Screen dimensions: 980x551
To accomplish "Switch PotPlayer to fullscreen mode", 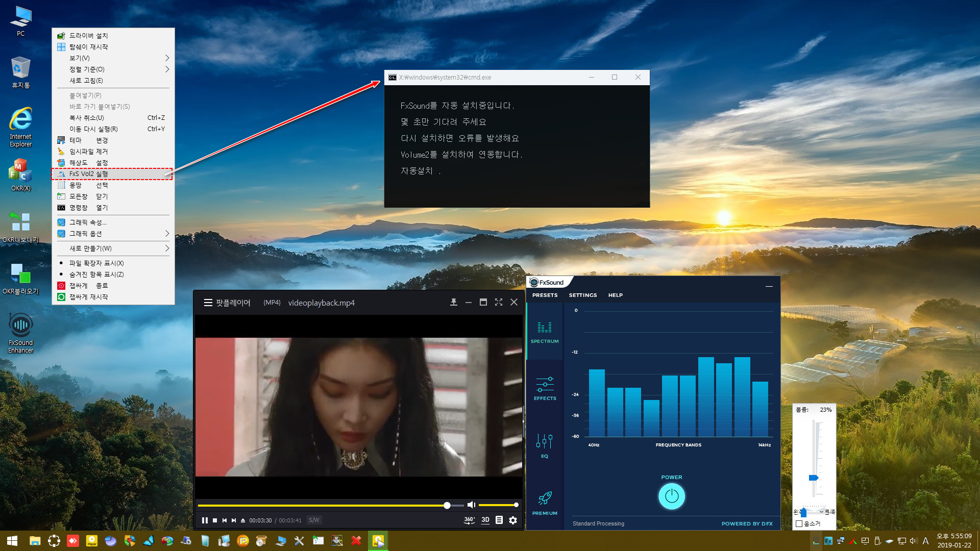I will tap(499, 302).
